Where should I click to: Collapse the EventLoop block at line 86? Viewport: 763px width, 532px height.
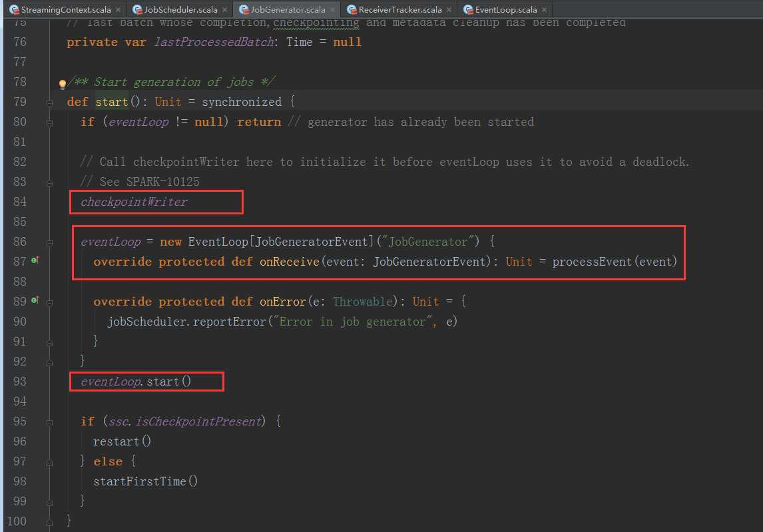(x=49, y=243)
